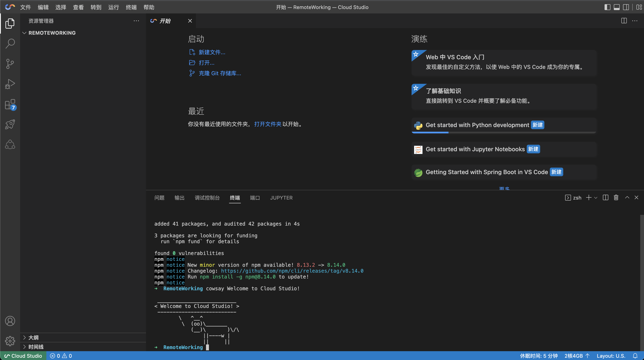Open the Source Control view

pos(10,64)
